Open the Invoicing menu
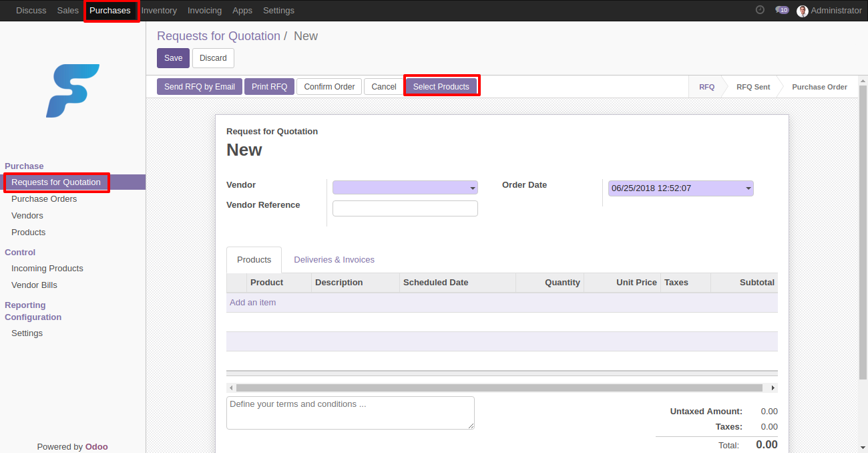The width and height of the screenshot is (868, 453). point(204,11)
